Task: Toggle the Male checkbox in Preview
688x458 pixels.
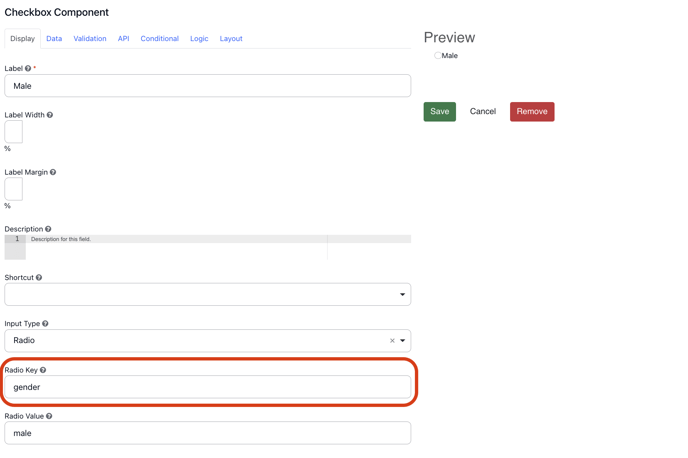Action: click(437, 56)
